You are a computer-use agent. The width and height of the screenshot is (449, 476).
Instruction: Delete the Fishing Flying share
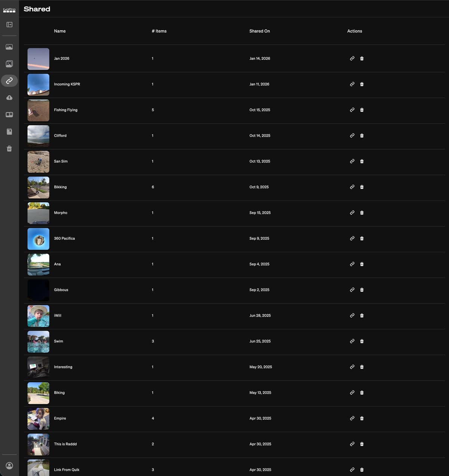[362, 110]
